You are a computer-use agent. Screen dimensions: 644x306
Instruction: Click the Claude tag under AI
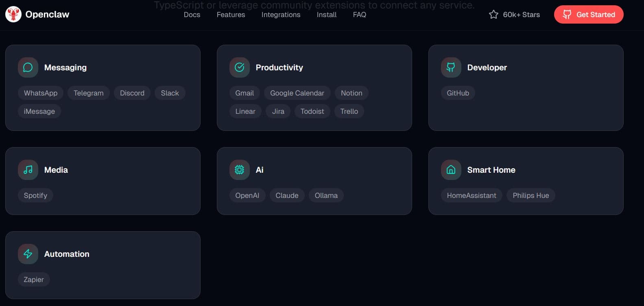click(x=287, y=195)
